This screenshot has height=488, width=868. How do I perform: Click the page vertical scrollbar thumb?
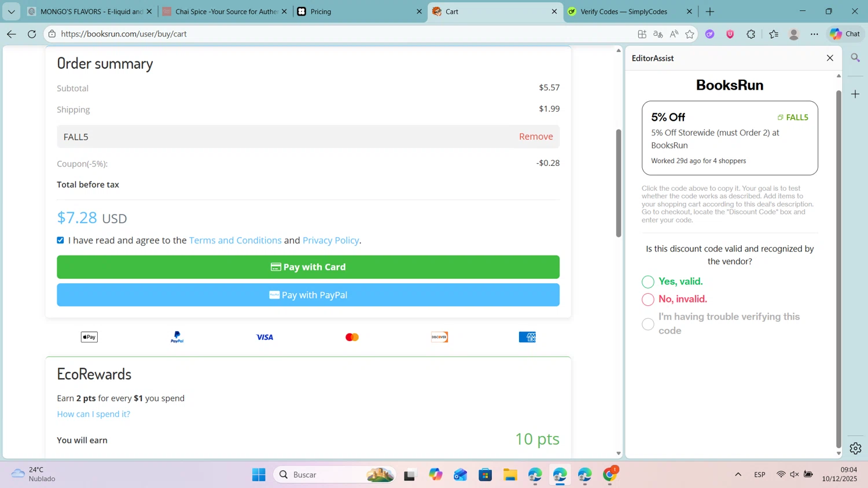click(x=619, y=183)
